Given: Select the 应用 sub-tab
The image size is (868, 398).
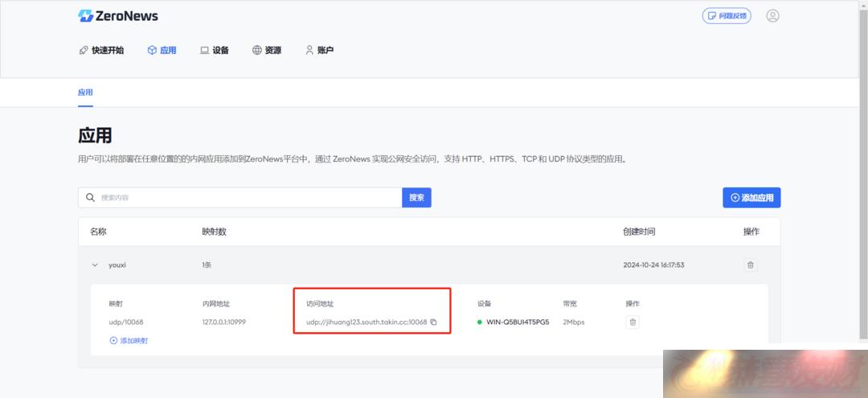Looking at the screenshot, I should [85, 92].
